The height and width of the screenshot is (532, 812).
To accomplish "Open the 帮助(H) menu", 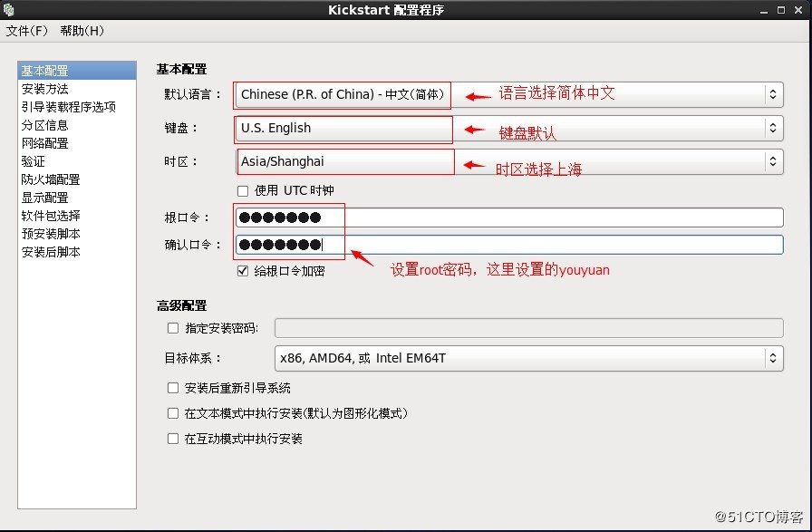I will [x=82, y=31].
